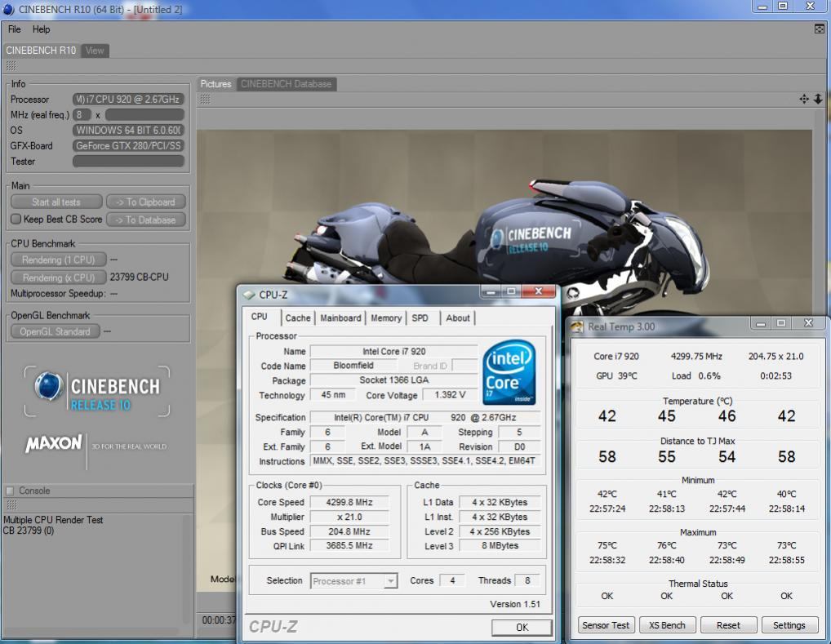Enable Keep Best CB Score checkbox
The image size is (831, 644).
pos(16,219)
